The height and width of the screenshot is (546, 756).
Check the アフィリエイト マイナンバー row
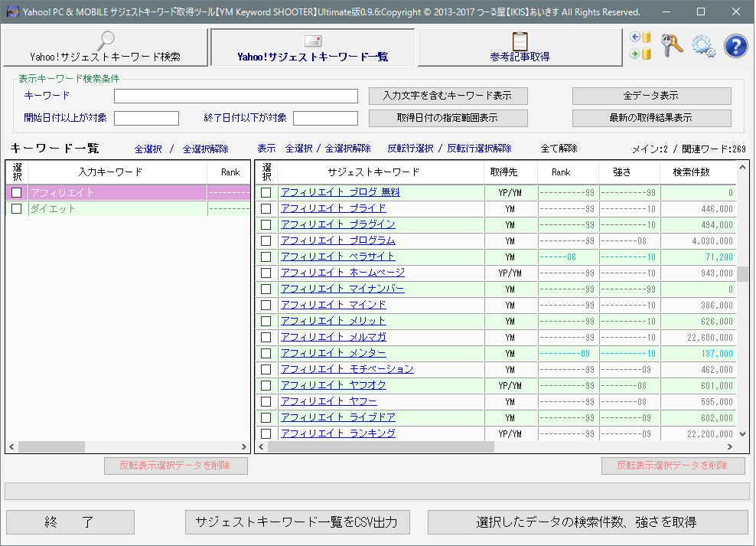click(x=266, y=289)
